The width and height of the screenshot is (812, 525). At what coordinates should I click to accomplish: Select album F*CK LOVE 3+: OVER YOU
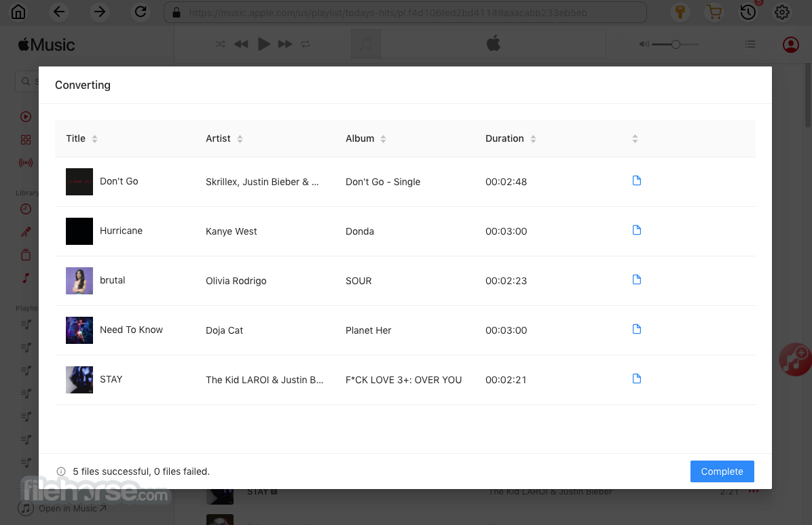(403, 380)
